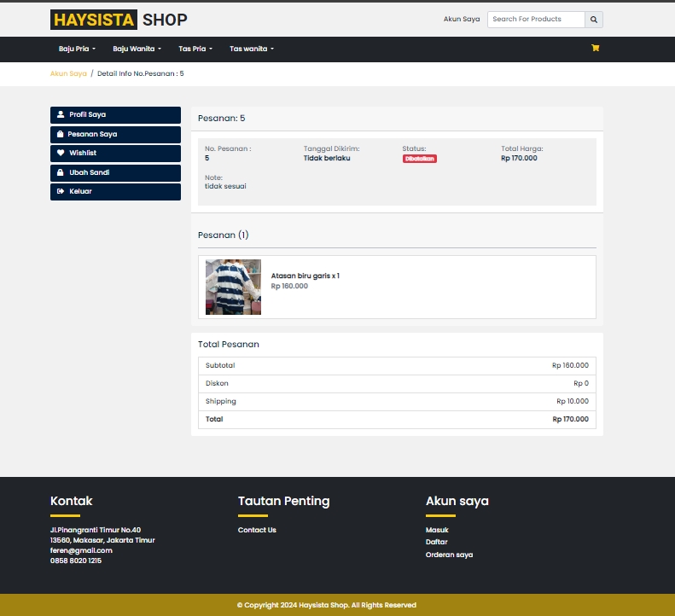Click Total row value Rp 170.000
Viewport: 675px width, 616px height.
click(x=570, y=419)
